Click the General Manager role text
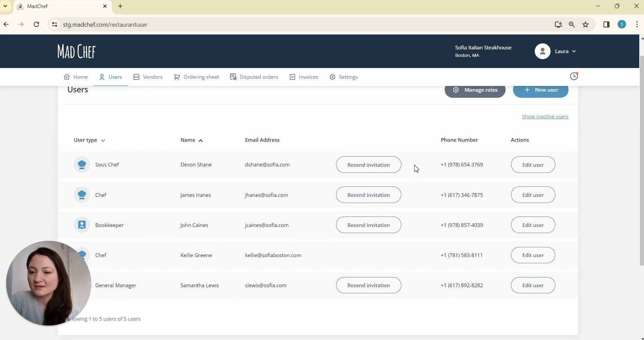 pyautogui.click(x=116, y=286)
